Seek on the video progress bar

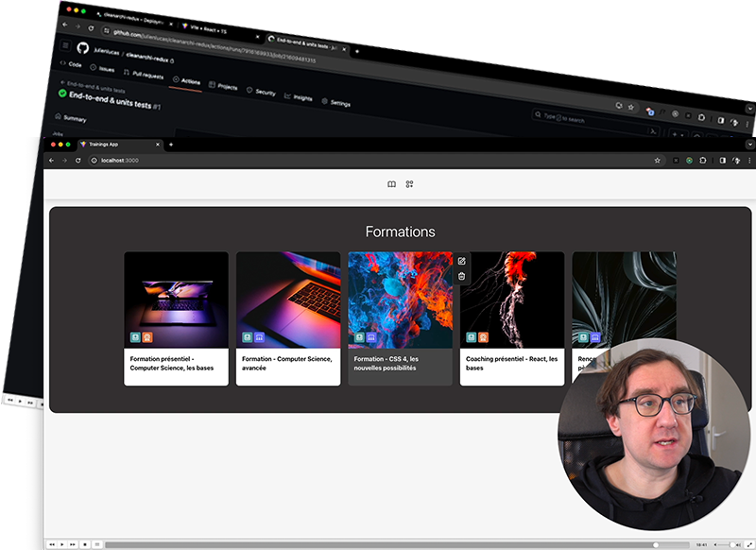[x=397, y=544]
